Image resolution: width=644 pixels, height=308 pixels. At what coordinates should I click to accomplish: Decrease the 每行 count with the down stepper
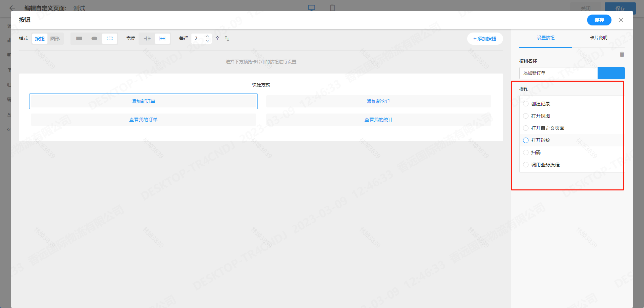207,41
